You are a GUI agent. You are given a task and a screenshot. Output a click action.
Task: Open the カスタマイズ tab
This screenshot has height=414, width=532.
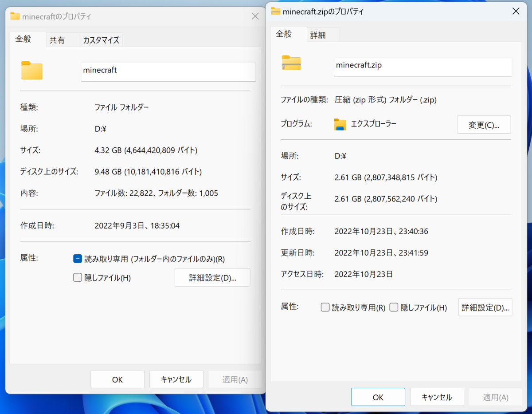pos(101,40)
